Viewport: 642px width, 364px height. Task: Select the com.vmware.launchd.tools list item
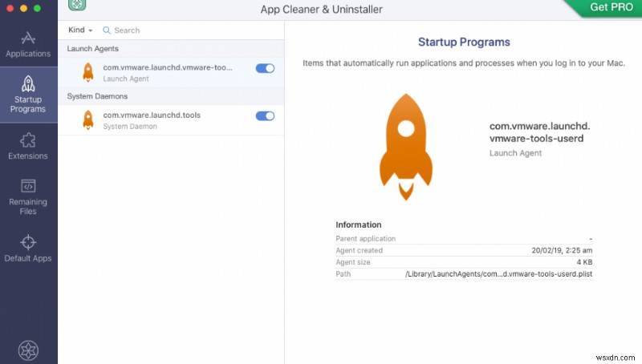point(171,120)
